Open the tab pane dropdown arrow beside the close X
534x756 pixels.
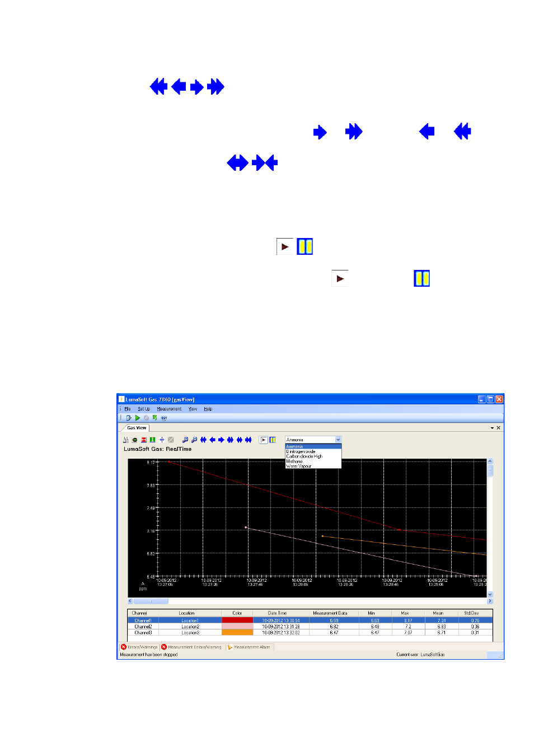[x=492, y=428]
